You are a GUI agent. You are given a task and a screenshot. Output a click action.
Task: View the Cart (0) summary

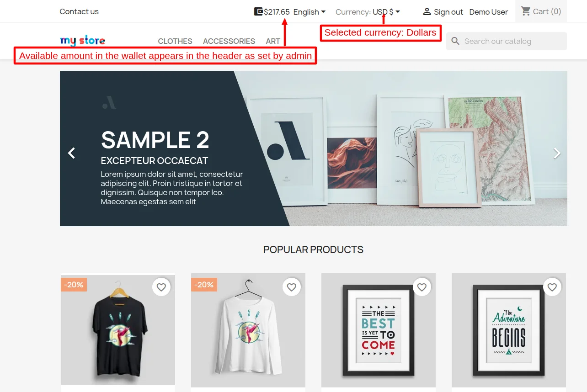(x=541, y=11)
